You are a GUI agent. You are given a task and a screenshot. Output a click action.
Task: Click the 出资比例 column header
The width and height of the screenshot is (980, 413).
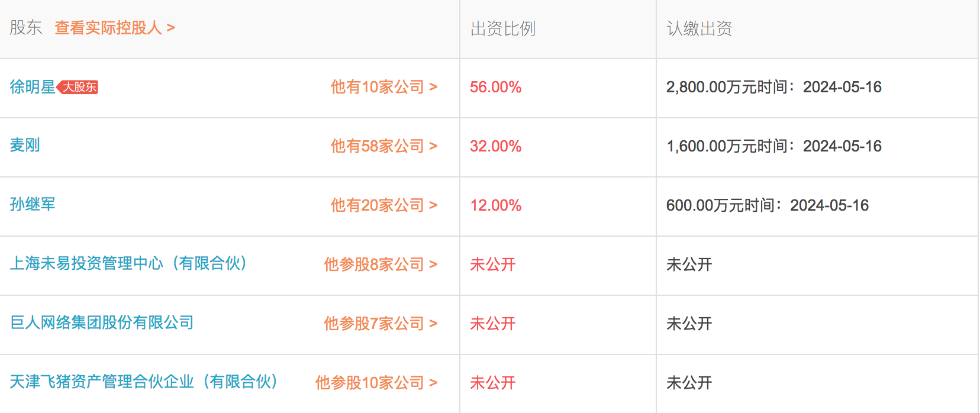pos(502,28)
